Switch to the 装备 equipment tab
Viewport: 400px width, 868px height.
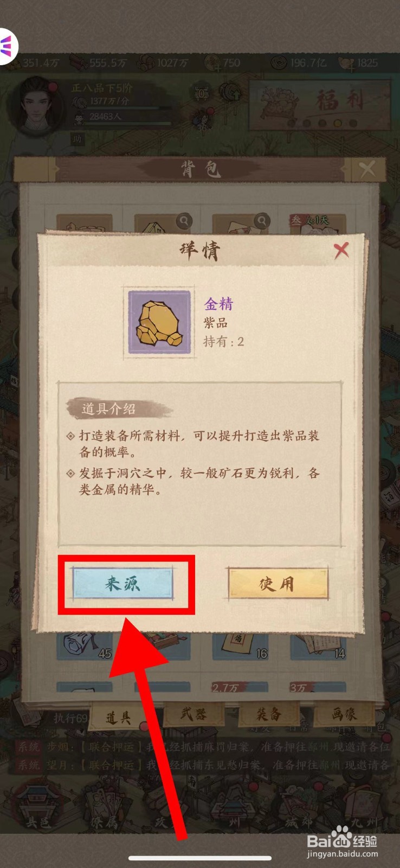pos(269,714)
